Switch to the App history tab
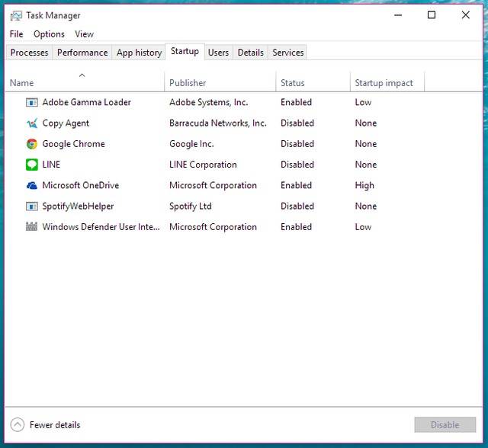 pyautogui.click(x=139, y=53)
